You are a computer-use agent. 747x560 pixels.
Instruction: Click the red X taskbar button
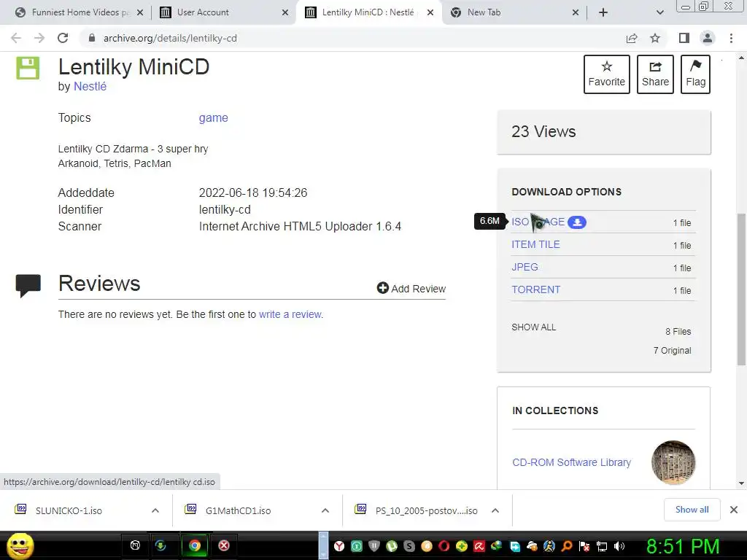[224, 545]
